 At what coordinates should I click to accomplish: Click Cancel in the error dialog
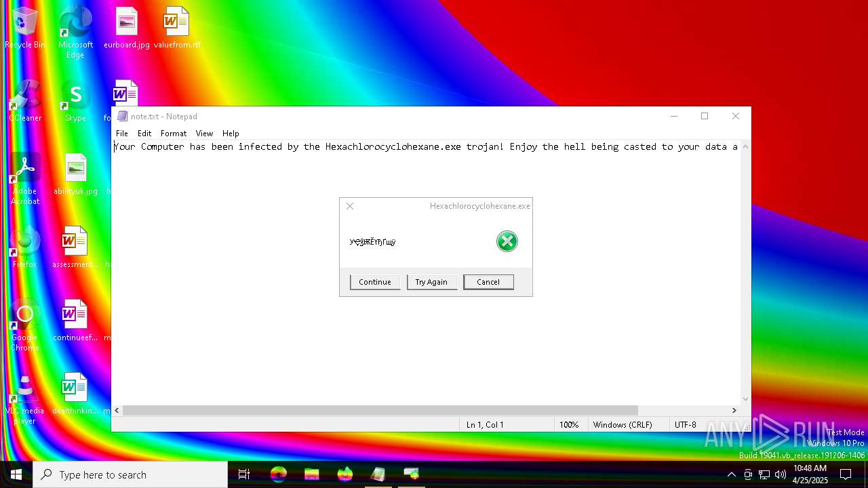(x=488, y=282)
